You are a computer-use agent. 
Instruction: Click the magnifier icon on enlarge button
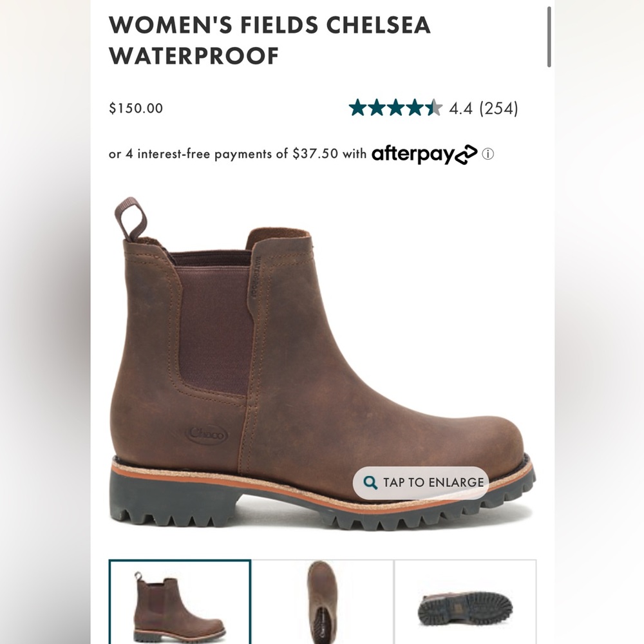[370, 482]
